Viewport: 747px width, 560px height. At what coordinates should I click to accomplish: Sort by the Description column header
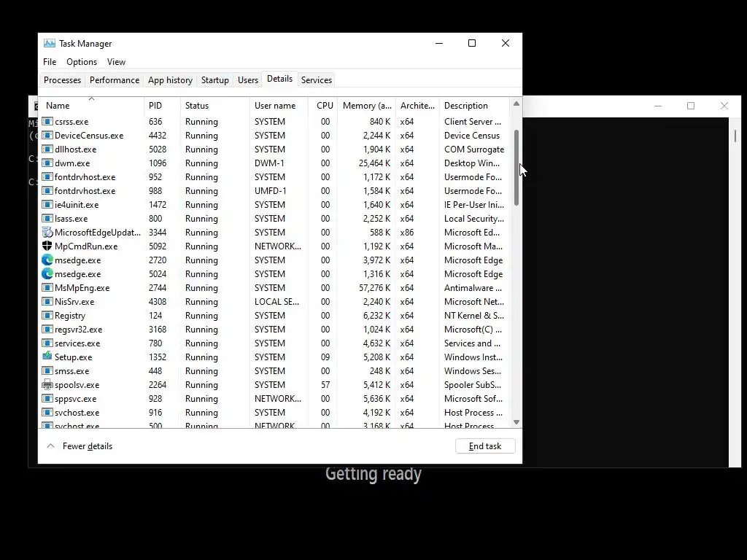(474, 105)
